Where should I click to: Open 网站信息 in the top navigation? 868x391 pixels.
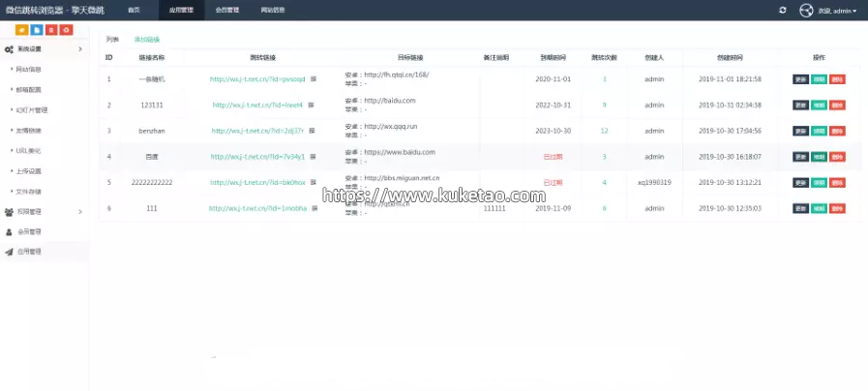(x=273, y=10)
